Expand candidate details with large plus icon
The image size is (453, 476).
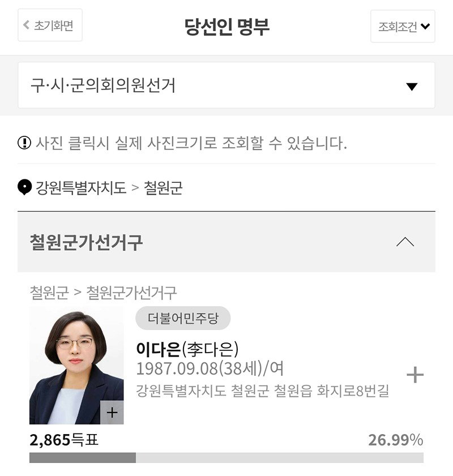pos(415,375)
